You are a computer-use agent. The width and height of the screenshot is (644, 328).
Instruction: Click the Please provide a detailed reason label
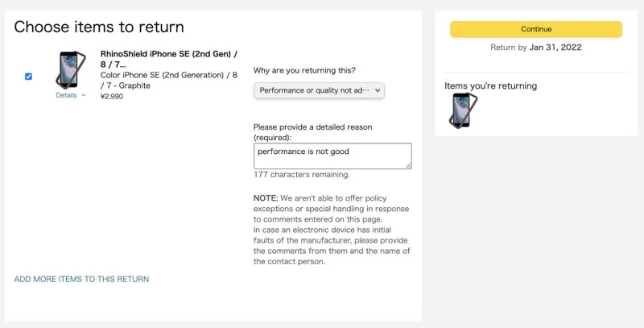click(x=312, y=132)
